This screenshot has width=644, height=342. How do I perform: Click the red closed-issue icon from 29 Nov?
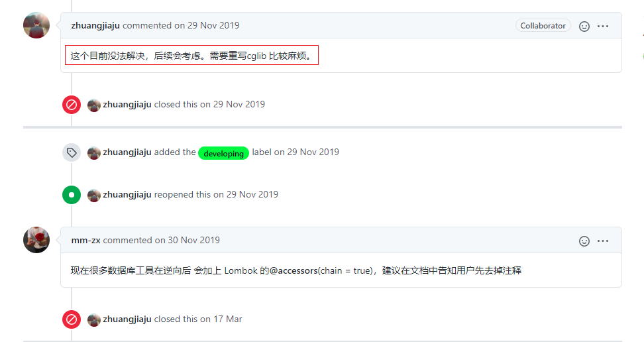coord(72,105)
